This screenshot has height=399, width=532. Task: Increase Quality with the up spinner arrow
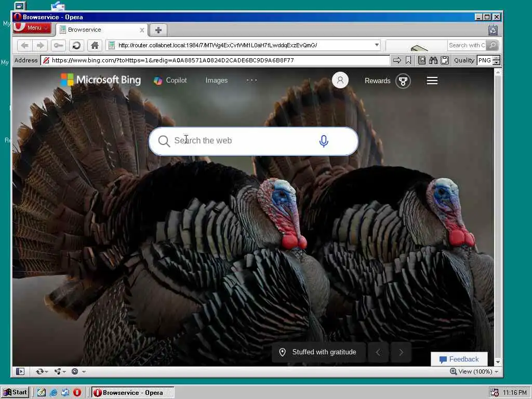496,58
